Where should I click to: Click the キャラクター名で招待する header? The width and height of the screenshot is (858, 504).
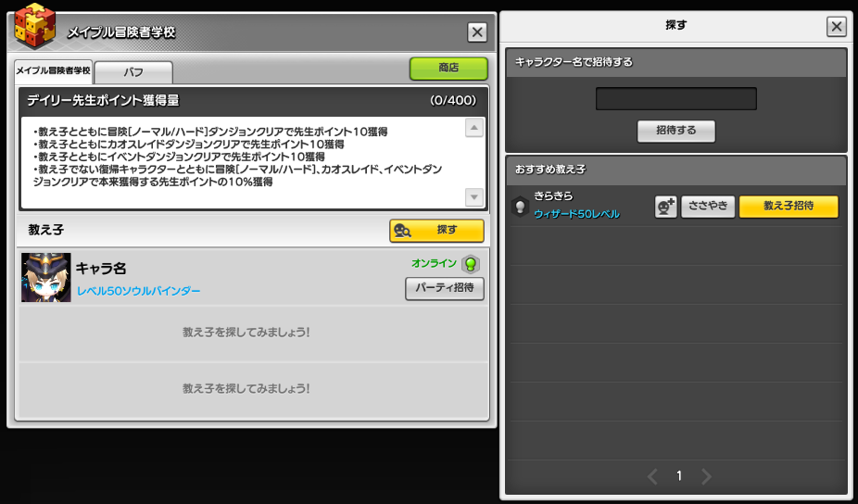click(675, 62)
